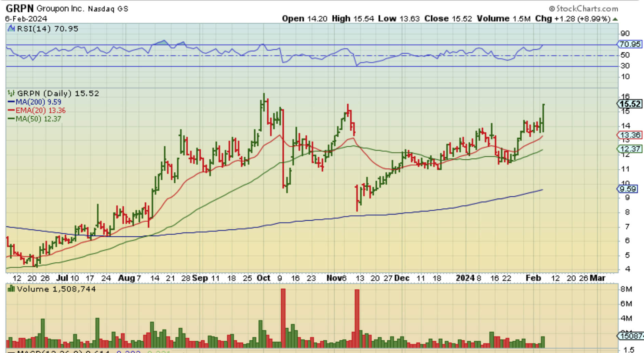
Task: Select the green MA(50) legend line marker
Action: coord(11,119)
